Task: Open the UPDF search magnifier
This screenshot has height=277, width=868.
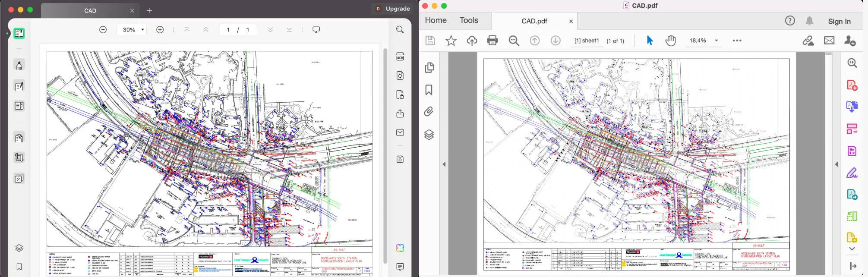Action: (400, 30)
